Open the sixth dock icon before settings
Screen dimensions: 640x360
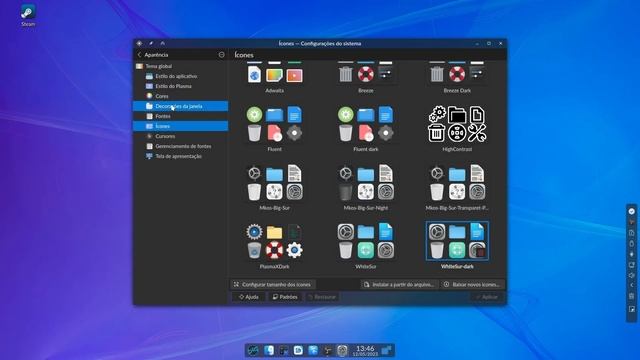tap(328, 350)
